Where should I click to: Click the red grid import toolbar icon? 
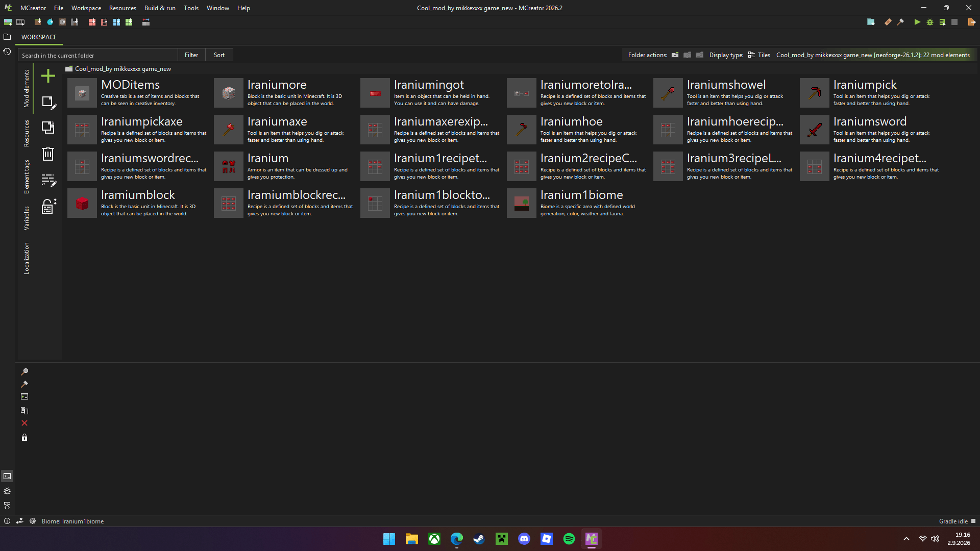pyautogui.click(x=92, y=22)
